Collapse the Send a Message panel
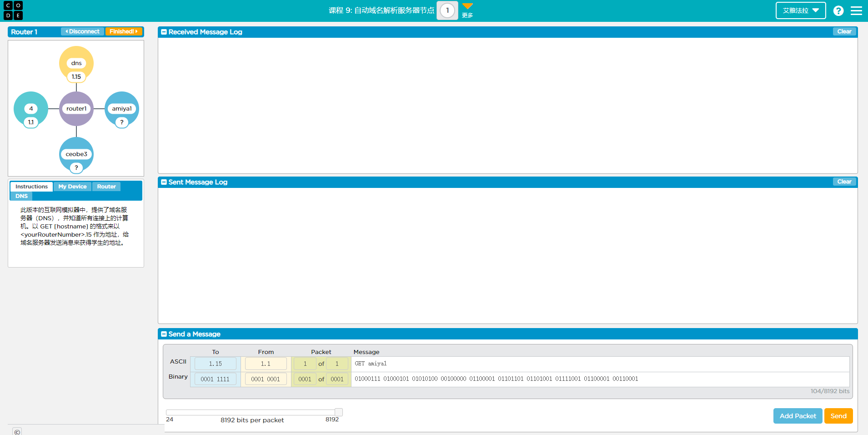868x435 pixels. (164, 334)
